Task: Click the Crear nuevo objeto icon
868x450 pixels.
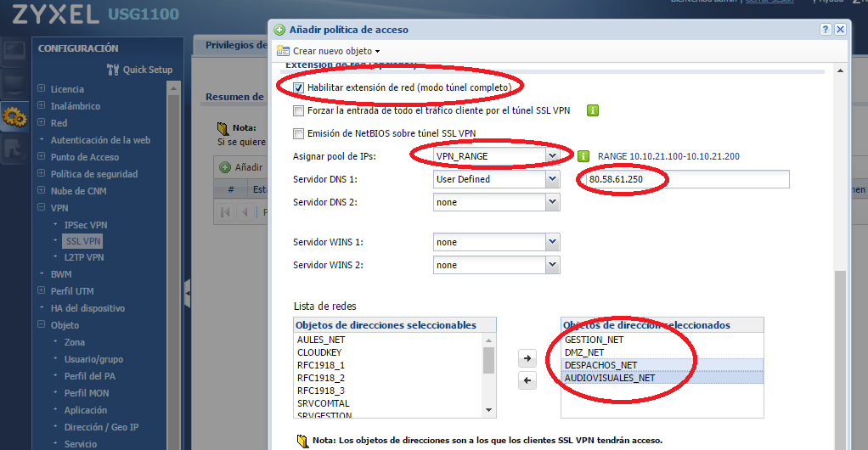Action: pyautogui.click(x=283, y=51)
